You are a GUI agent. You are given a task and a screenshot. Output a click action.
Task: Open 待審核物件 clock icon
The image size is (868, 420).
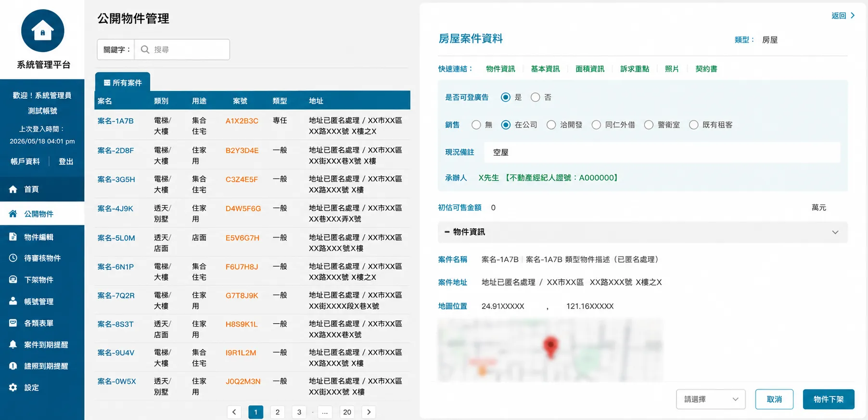click(13, 258)
